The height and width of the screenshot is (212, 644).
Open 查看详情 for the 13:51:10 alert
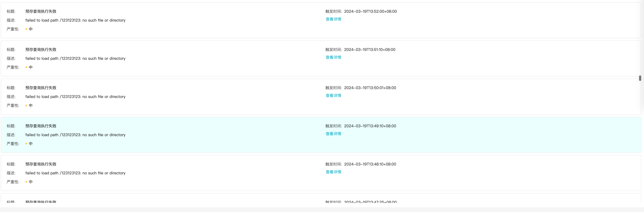coord(333,57)
